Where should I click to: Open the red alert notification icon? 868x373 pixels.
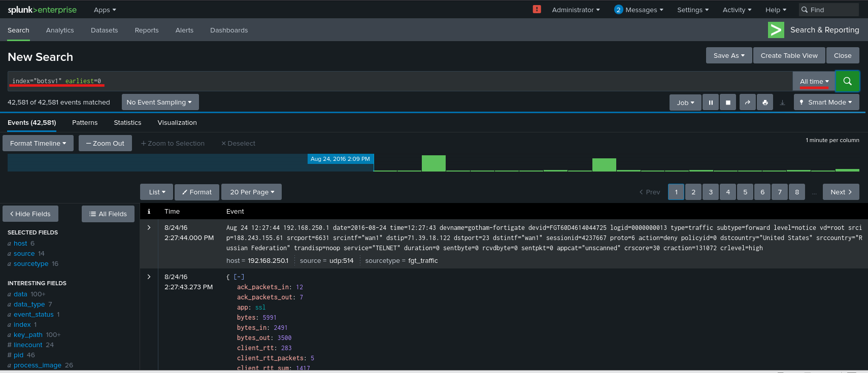point(537,9)
